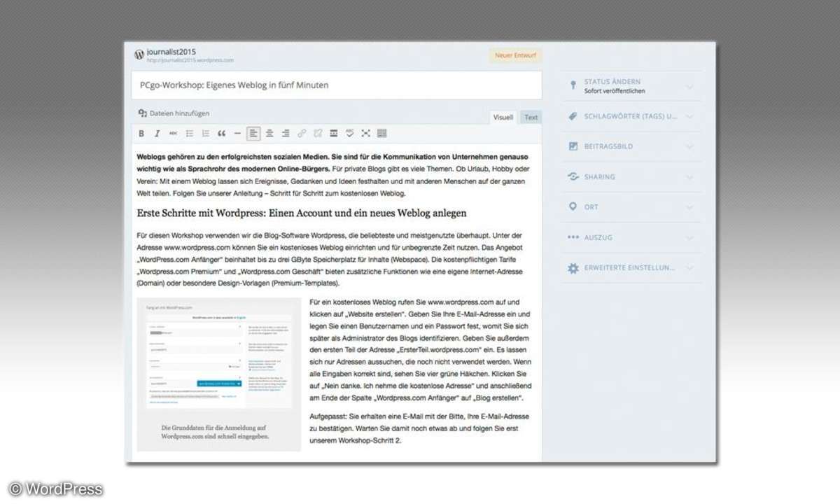The image size is (840, 504).
Task: Select the embedded WordPress signup screenshot image
Action: point(219,356)
